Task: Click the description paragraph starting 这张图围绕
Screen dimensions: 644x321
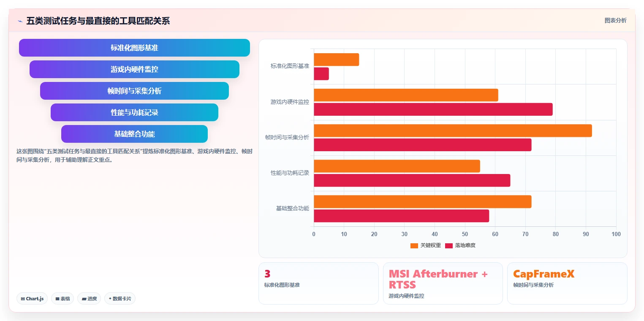Action: (x=134, y=155)
